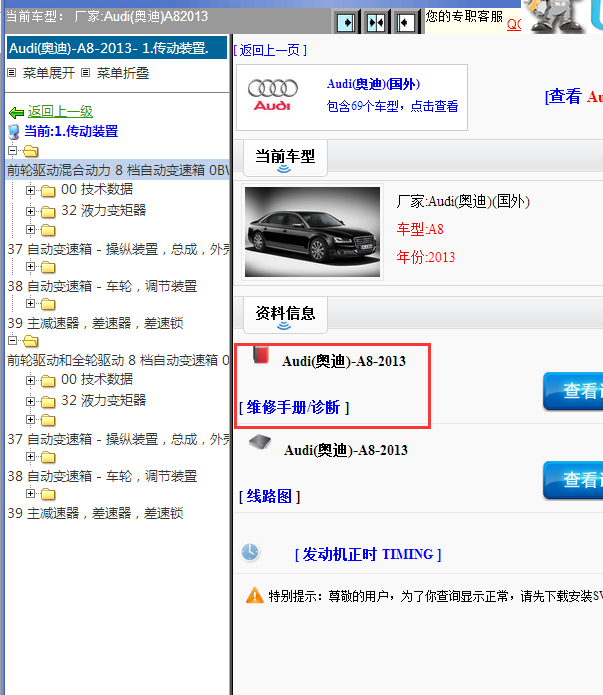Collapse the 前轮驱动混合动力 tree node
603x695 pixels.
pos(12,151)
